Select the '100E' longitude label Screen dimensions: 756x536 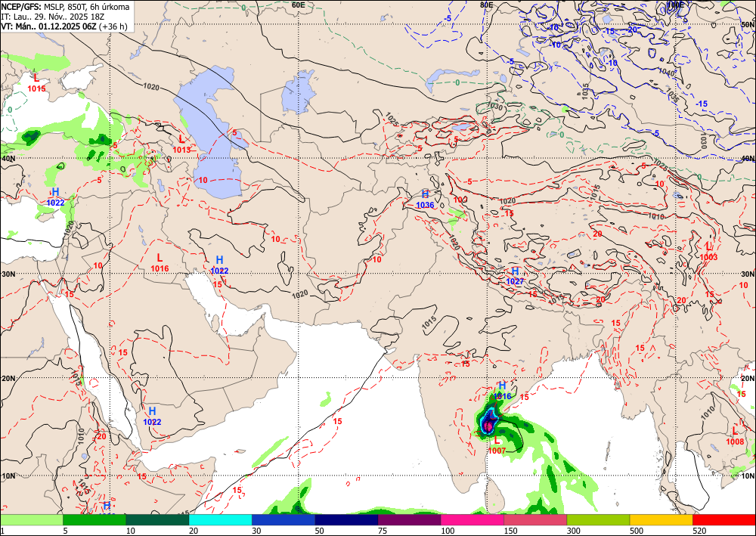675,5
